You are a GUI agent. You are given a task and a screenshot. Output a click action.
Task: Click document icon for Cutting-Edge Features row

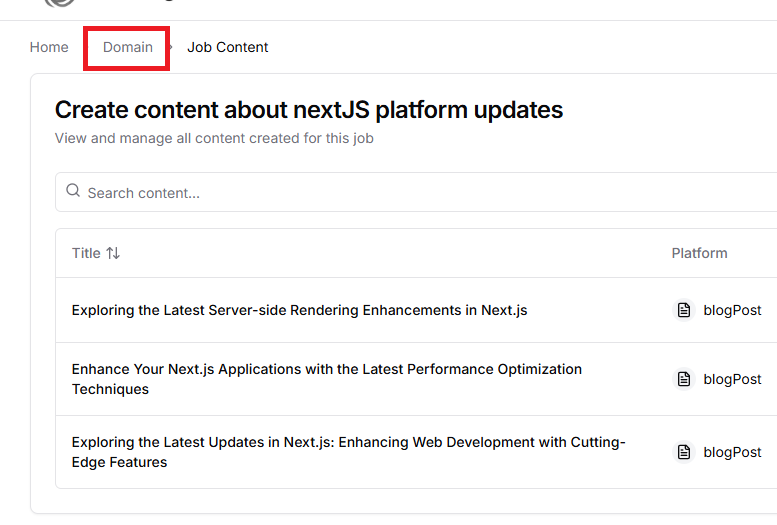point(684,452)
